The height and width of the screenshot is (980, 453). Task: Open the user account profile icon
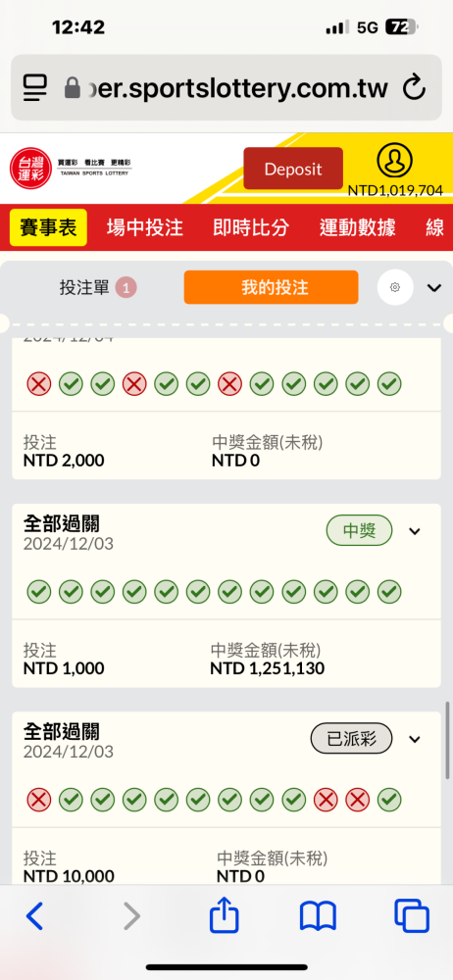tap(395, 162)
